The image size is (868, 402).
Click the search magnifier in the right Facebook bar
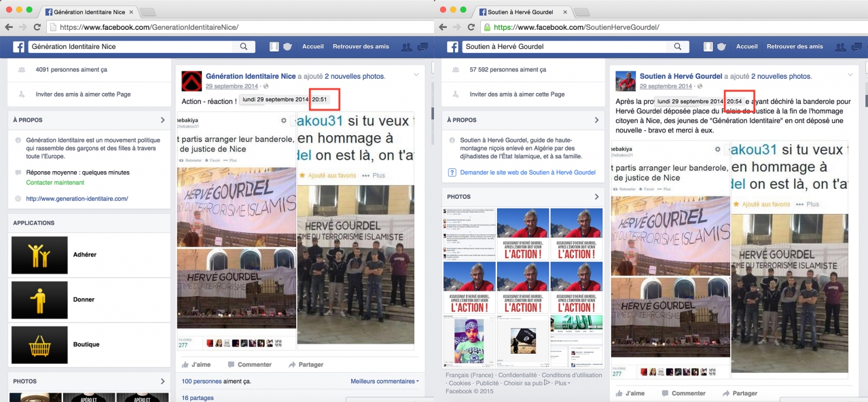coord(678,47)
